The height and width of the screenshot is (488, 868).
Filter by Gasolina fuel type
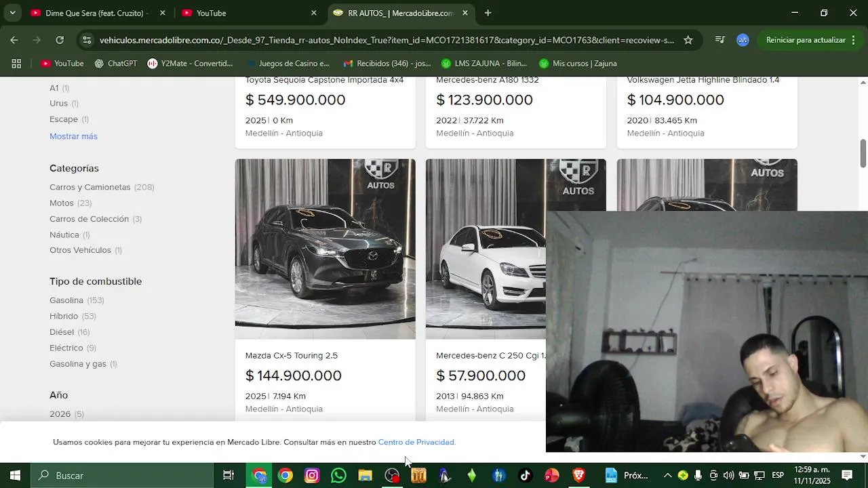click(x=66, y=300)
